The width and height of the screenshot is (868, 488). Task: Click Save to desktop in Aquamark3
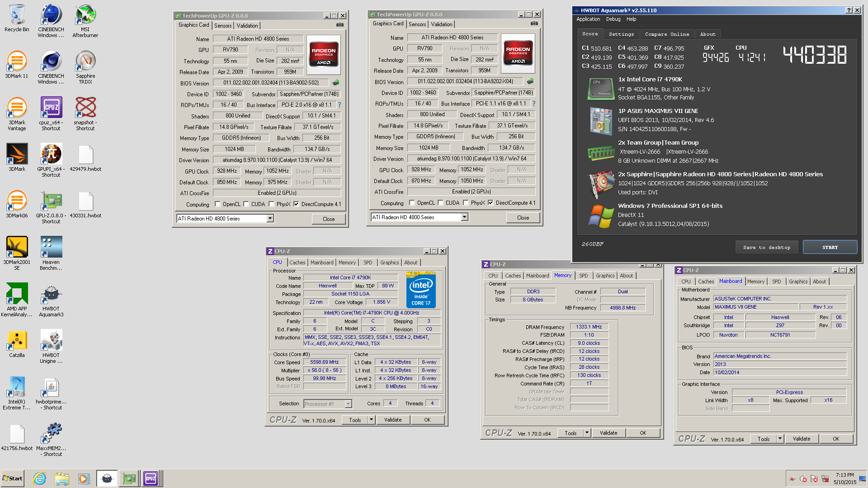click(x=767, y=247)
